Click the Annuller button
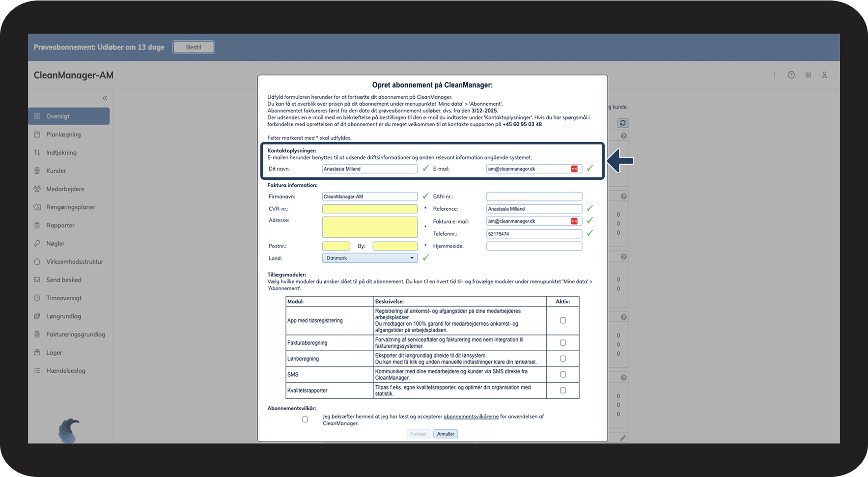The width and height of the screenshot is (868, 477). coord(446,434)
